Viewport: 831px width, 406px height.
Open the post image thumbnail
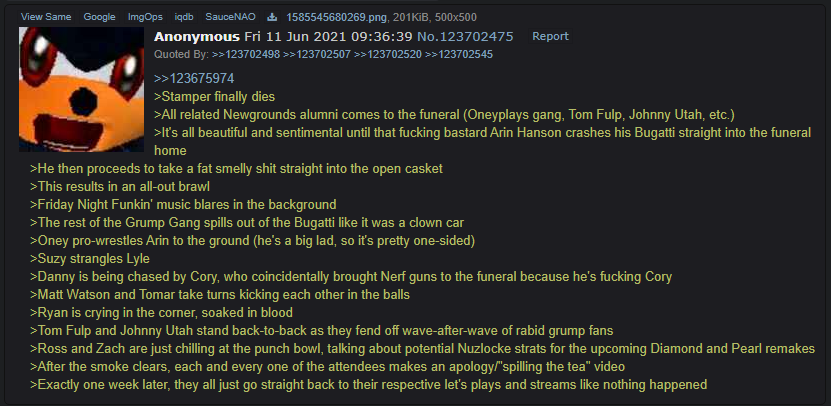point(82,90)
